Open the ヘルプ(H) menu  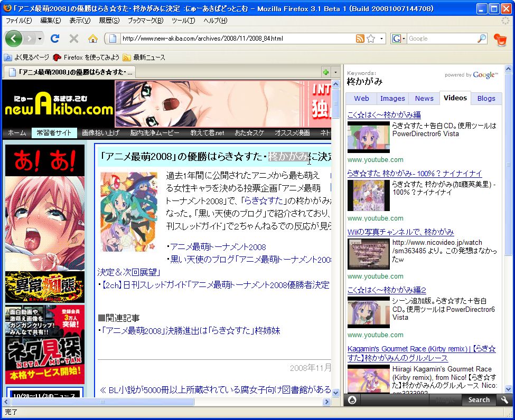(215, 21)
